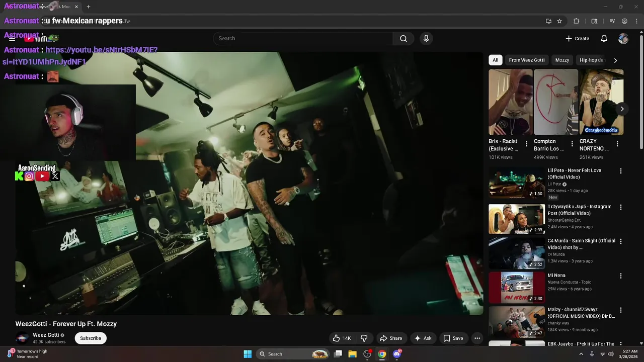
Task: Open the YouTube guide hamburger menu
Action: coord(12,39)
